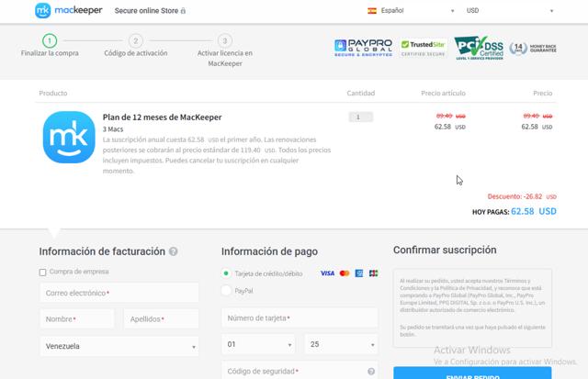This screenshot has height=379, width=588.
Task: Click the Plan de 12 meses de MacKeeper title
Action: point(162,117)
